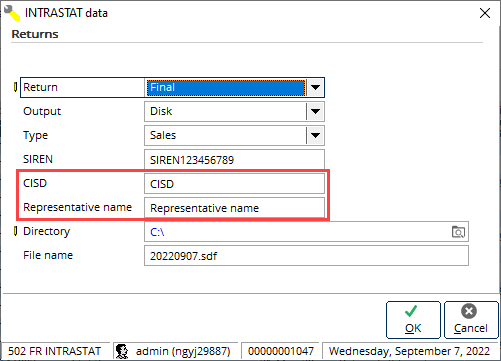Click the 00000001047 status bar cell

click(281, 351)
